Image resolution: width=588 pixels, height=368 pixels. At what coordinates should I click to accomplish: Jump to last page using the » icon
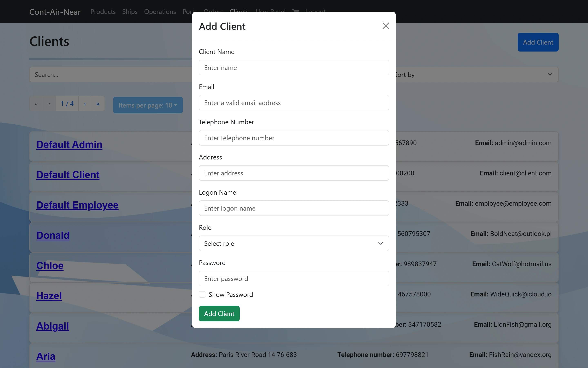point(98,104)
